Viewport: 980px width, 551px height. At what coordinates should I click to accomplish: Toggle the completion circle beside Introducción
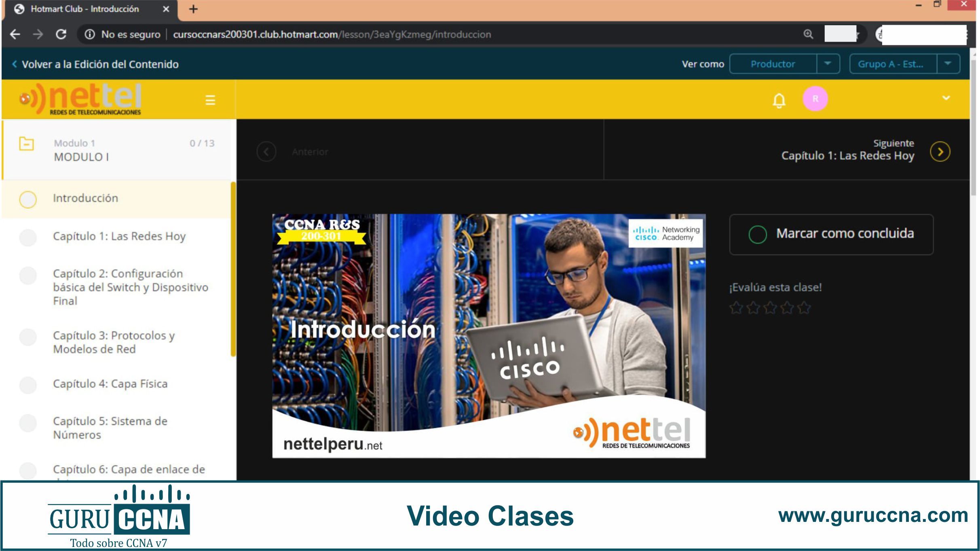28,199
